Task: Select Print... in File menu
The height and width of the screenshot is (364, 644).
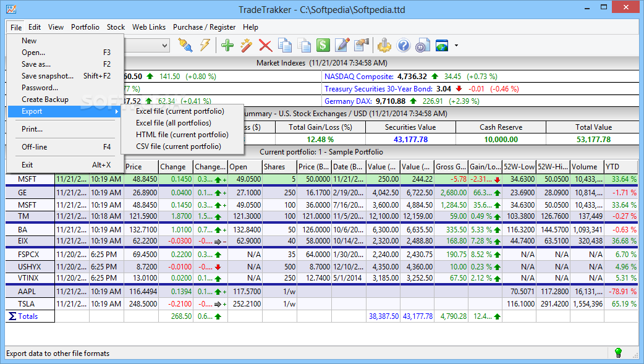Action: pyautogui.click(x=66, y=129)
